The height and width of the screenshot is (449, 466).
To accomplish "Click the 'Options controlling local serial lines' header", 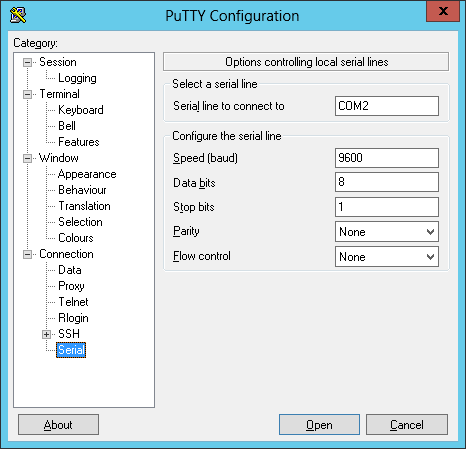I will (306, 62).
